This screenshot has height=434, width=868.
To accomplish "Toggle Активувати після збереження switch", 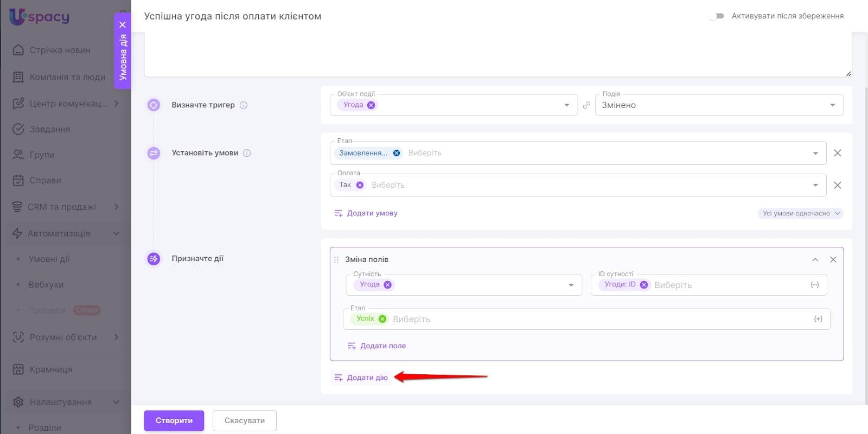I will [x=717, y=16].
